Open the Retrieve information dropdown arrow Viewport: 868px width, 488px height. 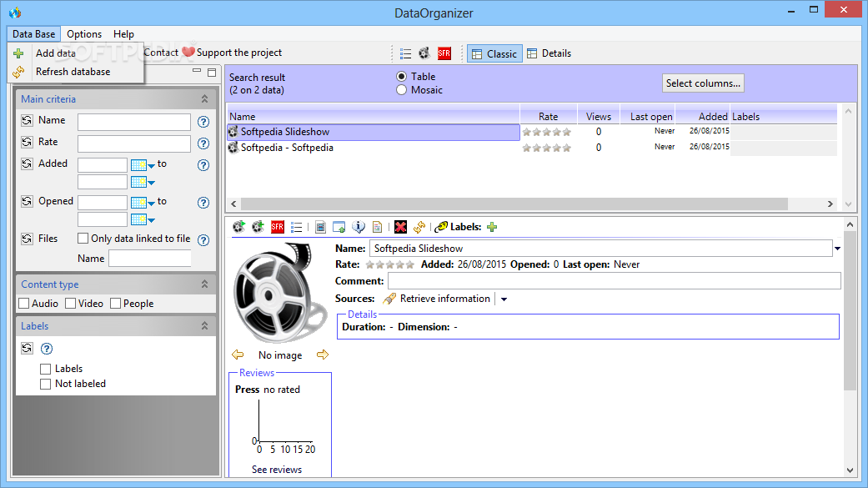tap(504, 299)
